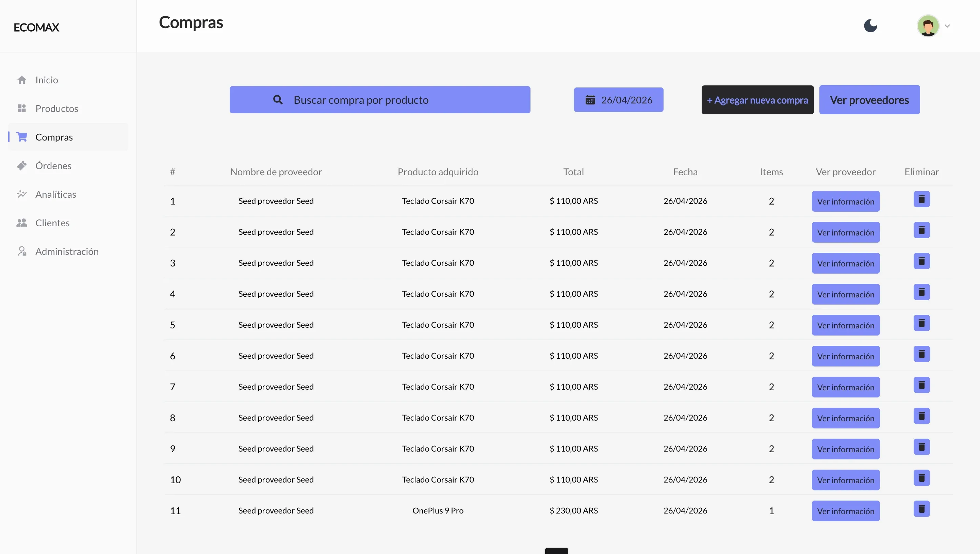Delete purchase row 6 with trash icon
The width and height of the screenshot is (980, 554).
921,354
